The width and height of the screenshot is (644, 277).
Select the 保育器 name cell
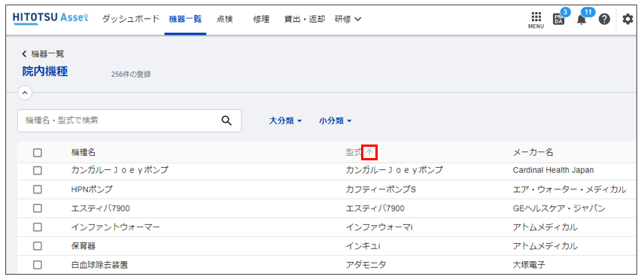[x=84, y=246]
